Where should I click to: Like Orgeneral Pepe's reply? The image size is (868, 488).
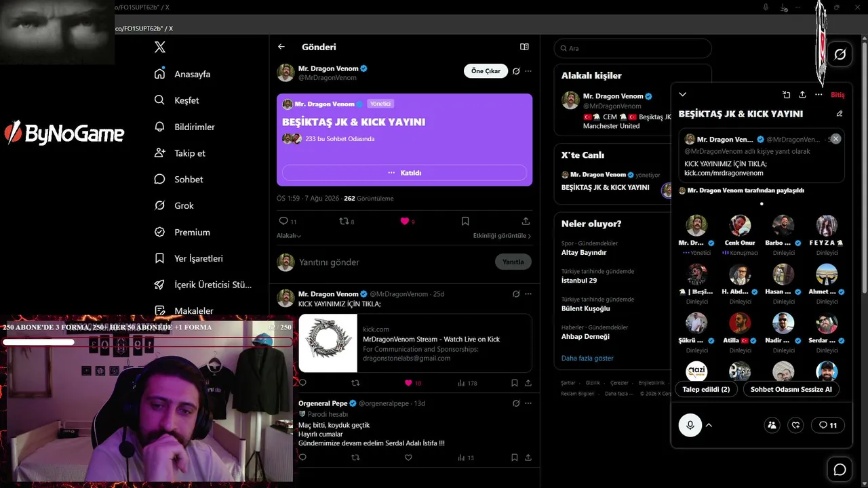click(x=408, y=457)
